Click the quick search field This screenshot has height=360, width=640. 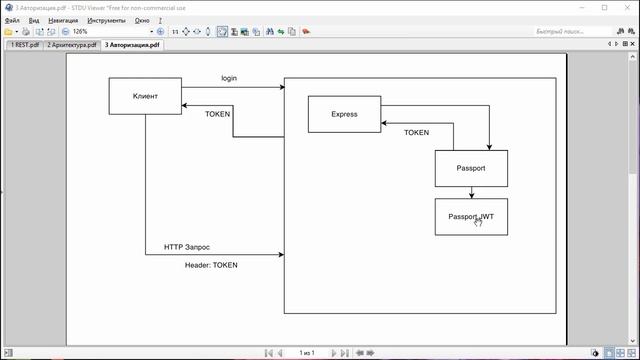573,31
